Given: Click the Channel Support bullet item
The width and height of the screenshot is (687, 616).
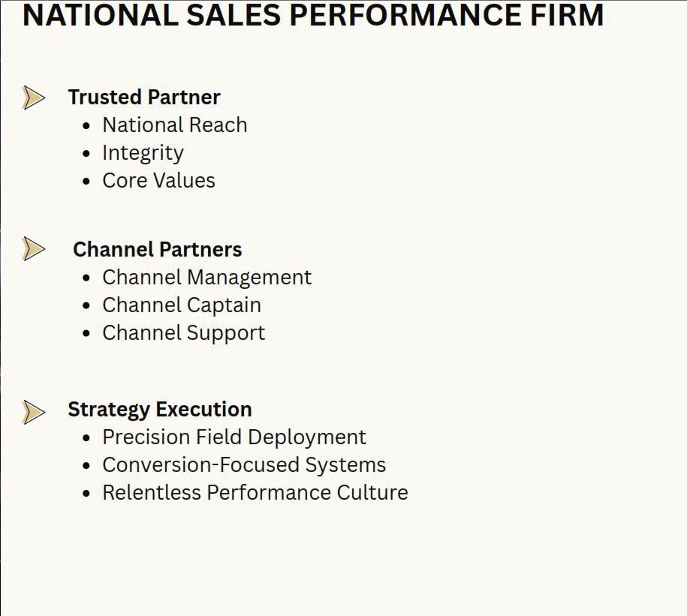Looking at the screenshot, I should 184,333.
